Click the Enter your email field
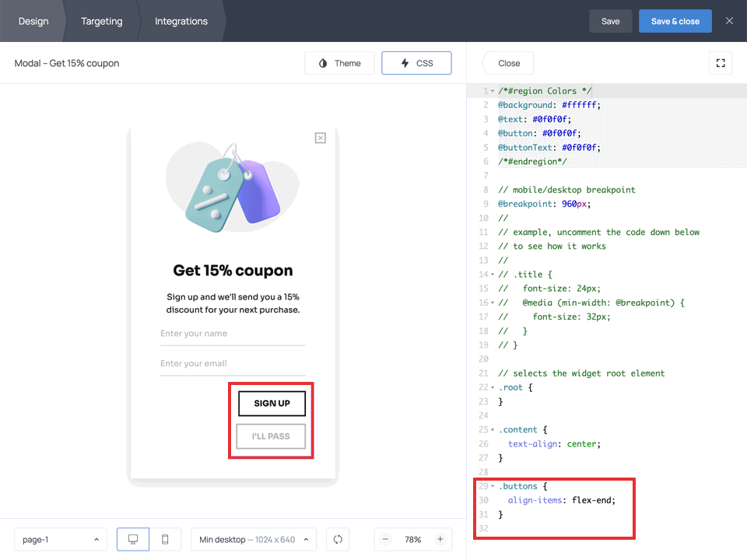The image size is (747, 560). (x=233, y=364)
